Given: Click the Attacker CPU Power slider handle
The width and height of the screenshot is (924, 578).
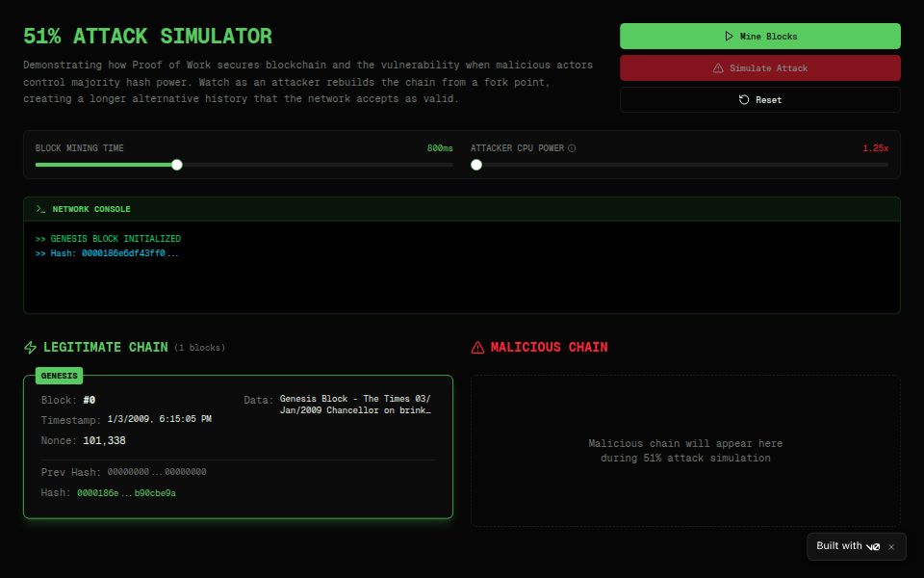Looking at the screenshot, I should [x=476, y=165].
